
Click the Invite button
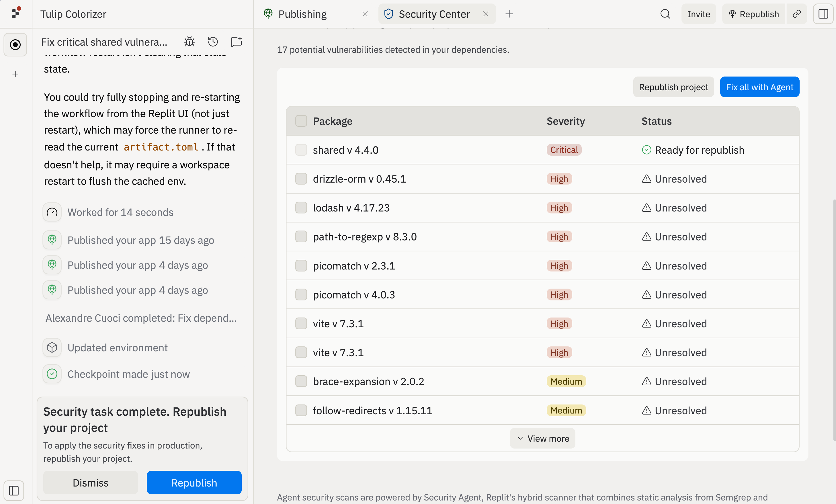pyautogui.click(x=699, y=14)
